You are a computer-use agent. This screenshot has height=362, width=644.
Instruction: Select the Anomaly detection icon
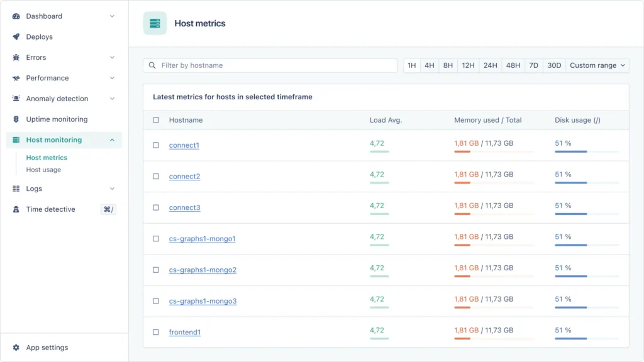pyautogui.click(x=16, y=99)
